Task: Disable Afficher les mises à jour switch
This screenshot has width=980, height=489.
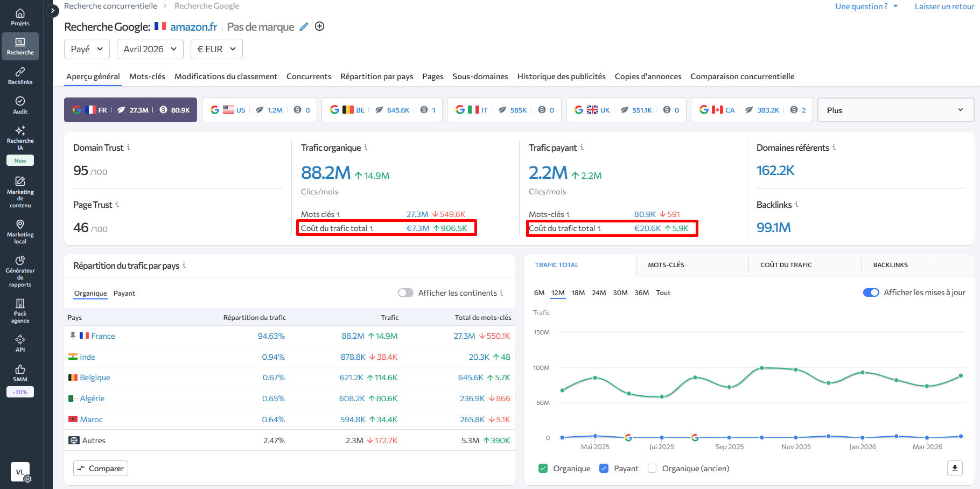Action: coord(871,292)
